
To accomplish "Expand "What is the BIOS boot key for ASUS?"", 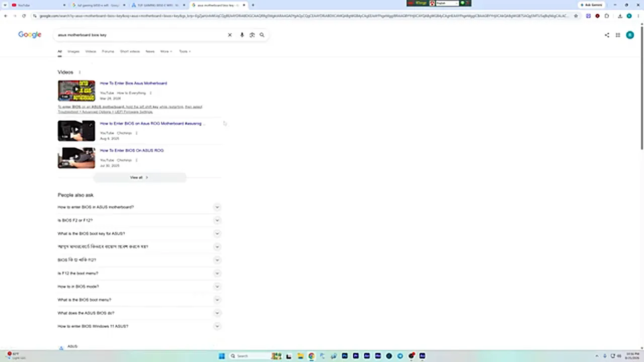I will pyautogui.click(x=139, y=233).
